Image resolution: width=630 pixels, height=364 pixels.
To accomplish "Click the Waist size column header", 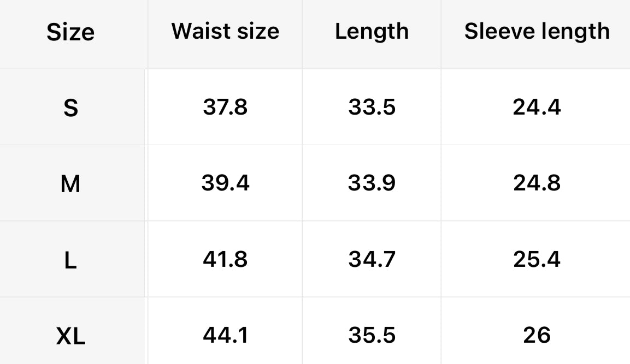I will tap(225, 31).
